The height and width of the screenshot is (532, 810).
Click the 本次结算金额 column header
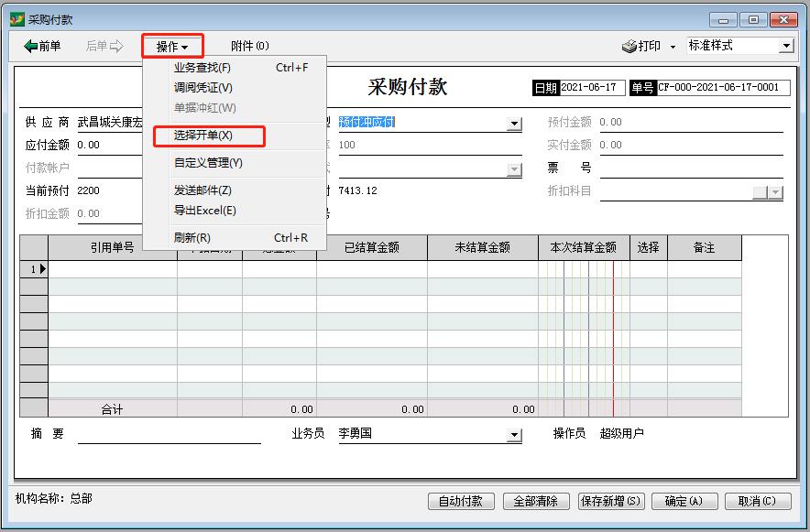click(584, 247)
